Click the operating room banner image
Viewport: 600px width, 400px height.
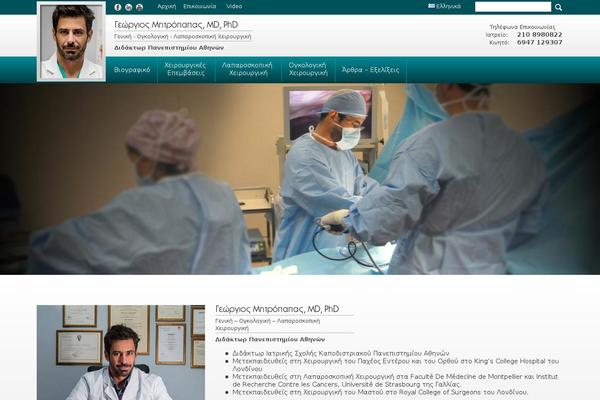(x=300, y=179)
